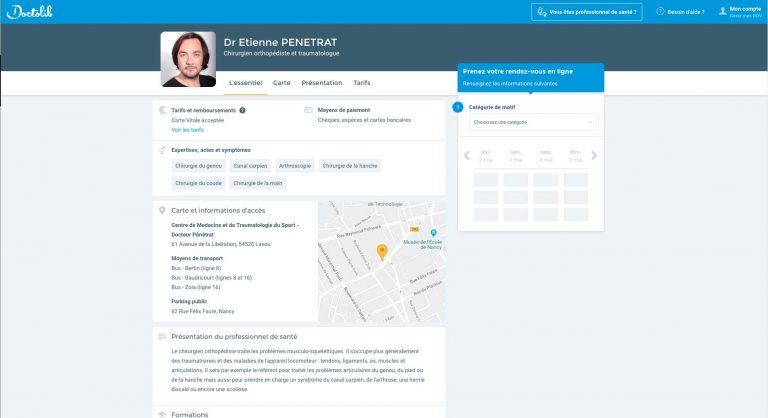Open the Voir les tarifs link
This screenshot has height=418, width=768.
coord(187,130)
